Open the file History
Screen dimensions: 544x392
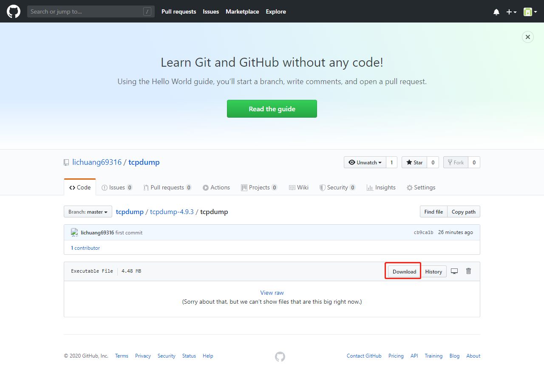point(433,271)
